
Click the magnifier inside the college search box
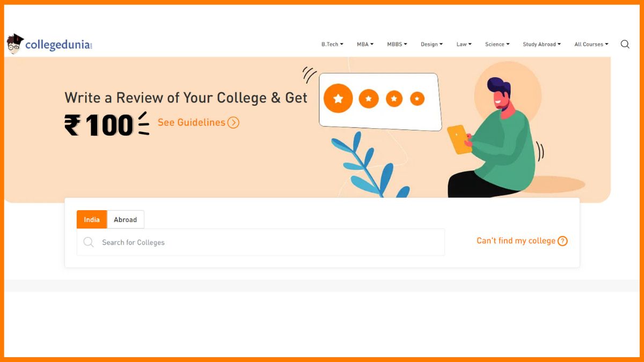tap(89, 242)
